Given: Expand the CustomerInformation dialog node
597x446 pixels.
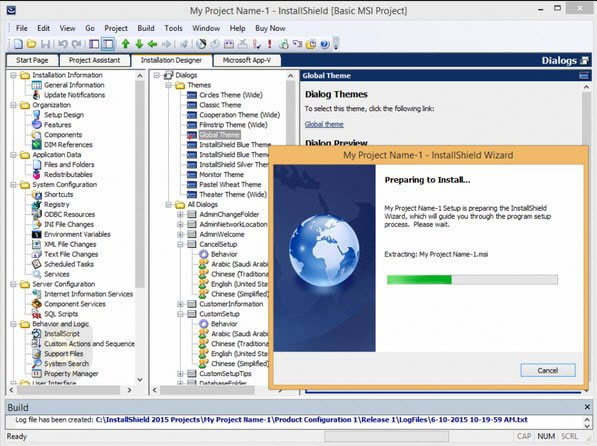Looking at the screenshot, I should (x=180, y=304).
